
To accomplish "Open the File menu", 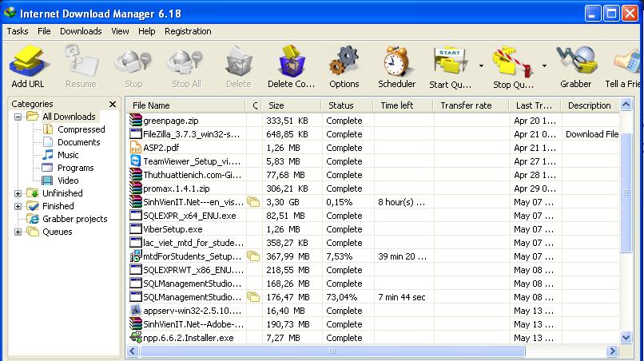I will [x=44, y=31].
